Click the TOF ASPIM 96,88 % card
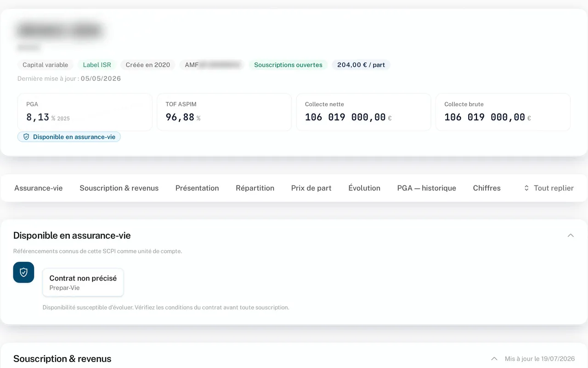The image size is (588, 368). (224, 112)
